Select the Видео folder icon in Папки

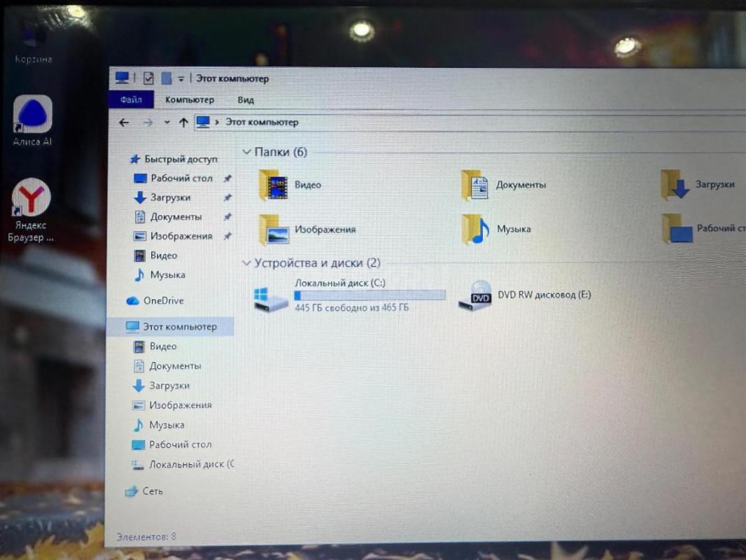click(x=273, y=185)
